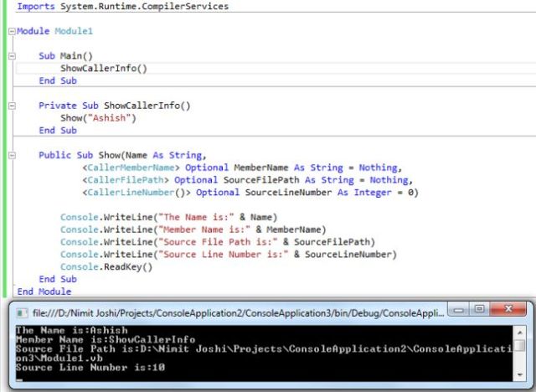Click console scrollbar down arrow
The width and height of the screenshot is (536, 392).
pyautogui.click(x=520, y=375)
